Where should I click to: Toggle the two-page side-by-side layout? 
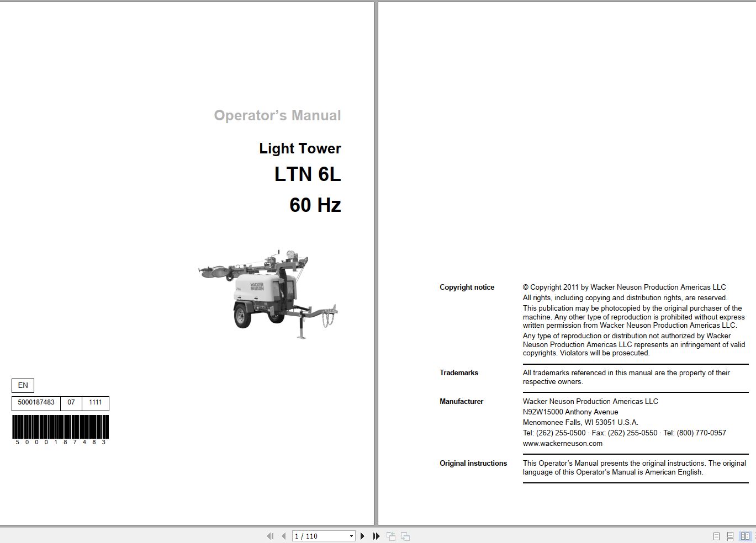click(x=744, y=536)
